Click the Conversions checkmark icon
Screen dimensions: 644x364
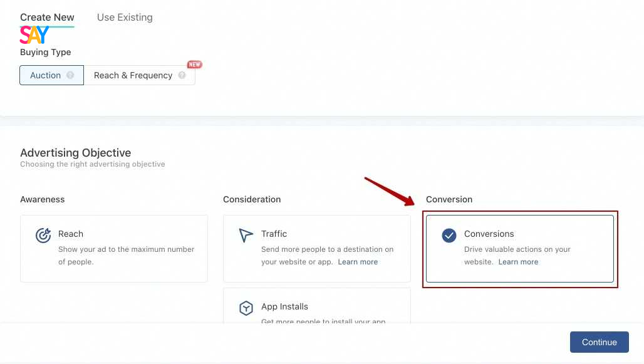tap(449, 236)
